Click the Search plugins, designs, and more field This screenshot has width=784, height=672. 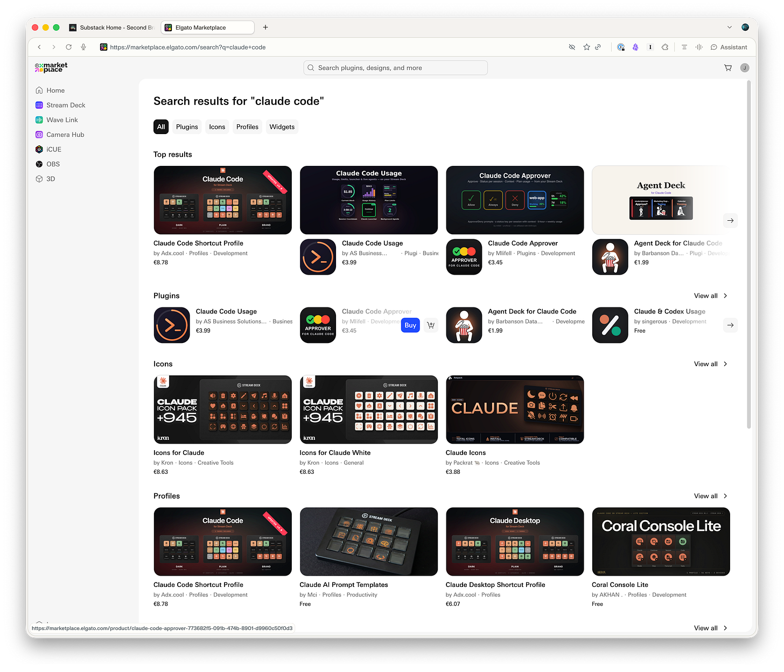tap(396, 68)
